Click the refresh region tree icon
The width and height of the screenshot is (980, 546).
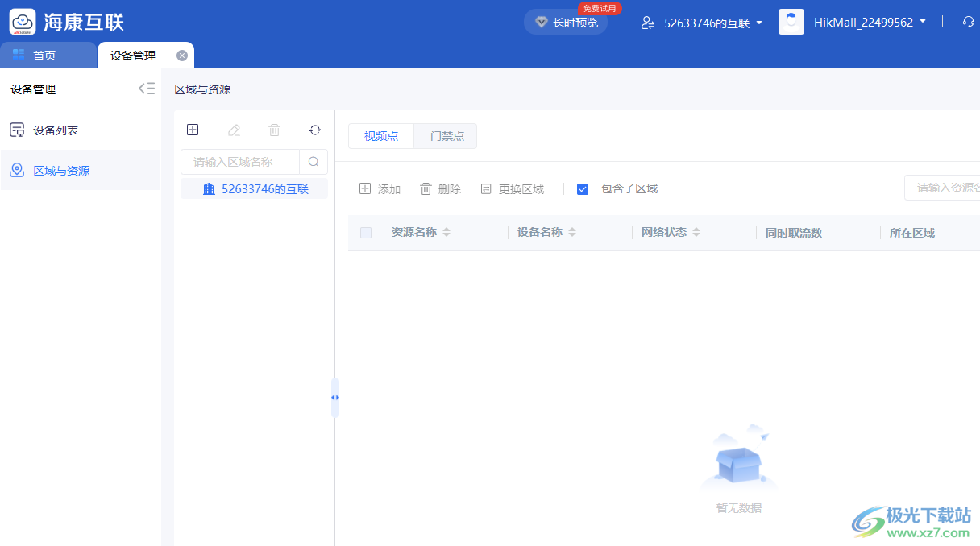pos(315,130)
